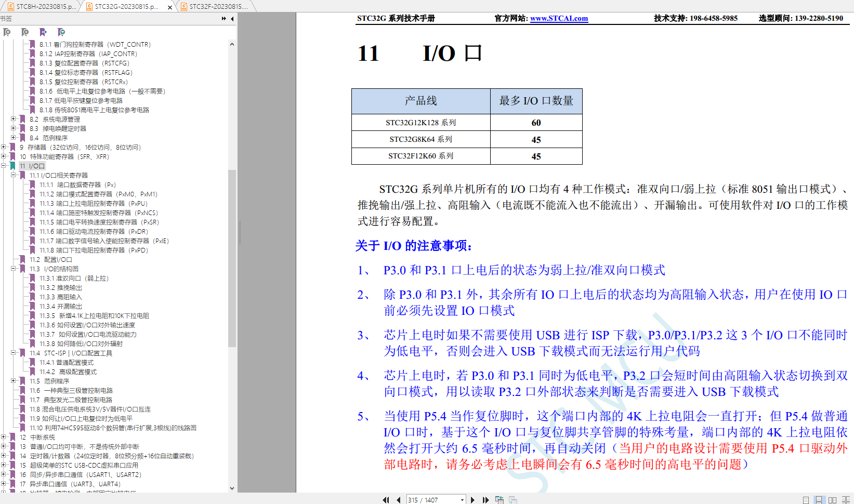Click the page number input field

(x=432, y=500)
